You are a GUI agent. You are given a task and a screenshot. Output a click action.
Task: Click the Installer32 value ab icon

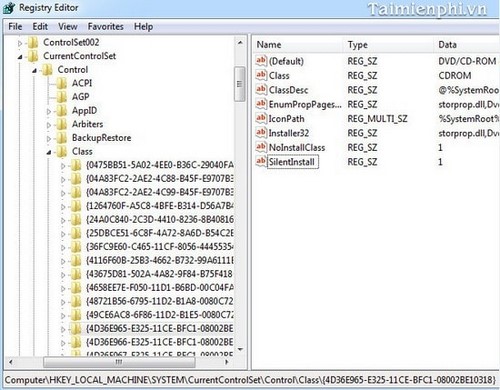(x=261, y=133)
